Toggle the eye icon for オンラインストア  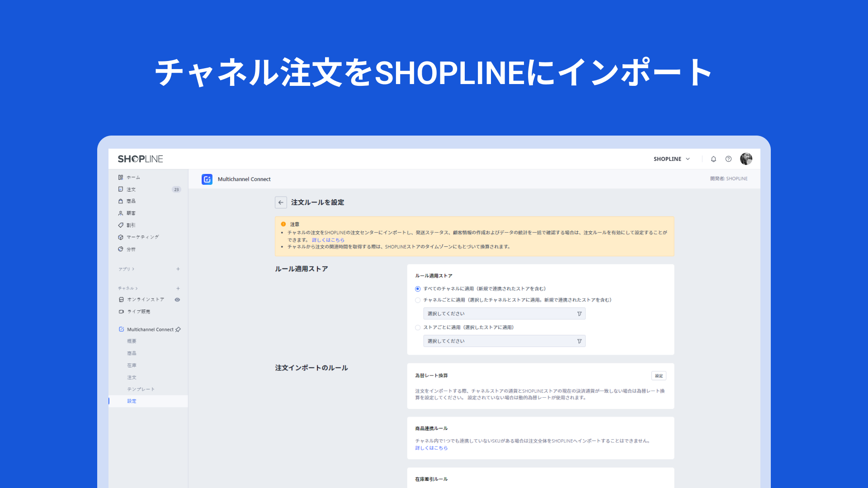pos(177,300)
